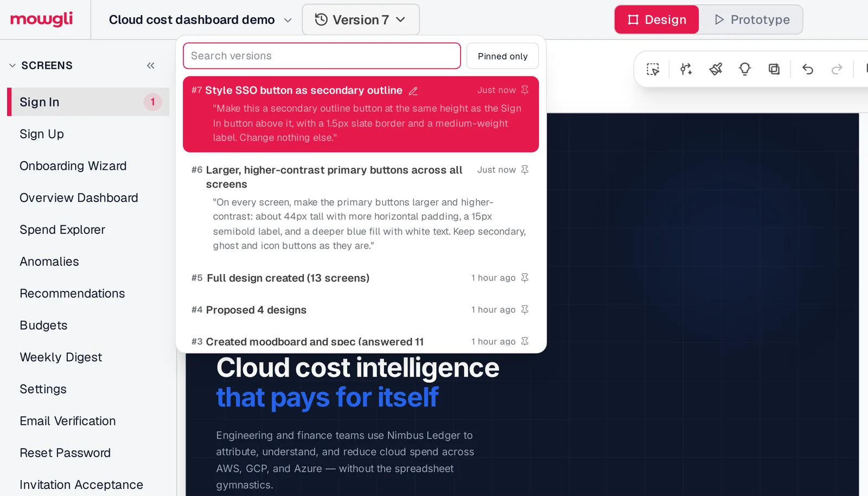Click the lightbulb ideas icon
The image size is (868, 496).
point(745,69)
